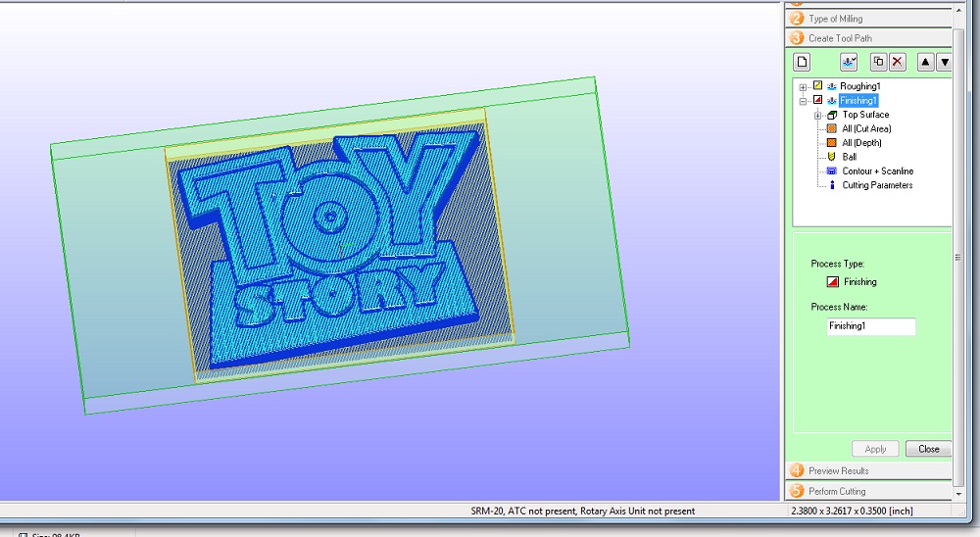Viewport: 980px width, 537px height.
Task: Expand the Top Surface tree node
Action: (817, 115)
